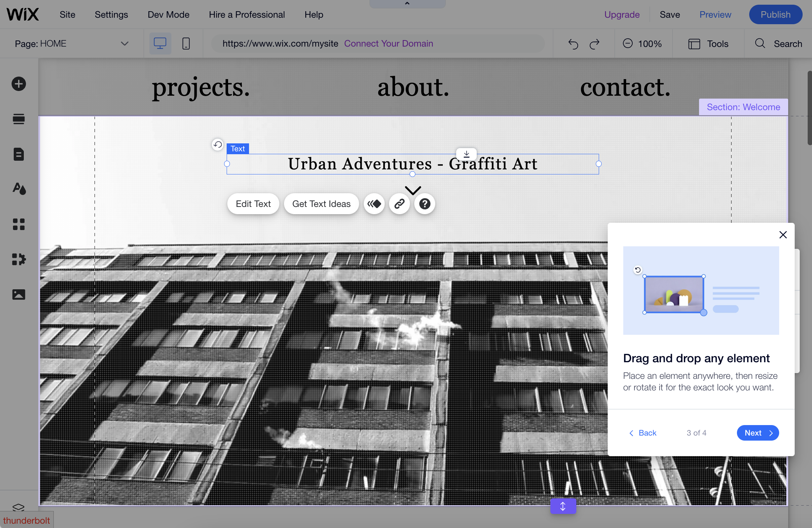The image size is (812, 528).
Task: Click the chevron below the heading text
Action: coord(413,190)
